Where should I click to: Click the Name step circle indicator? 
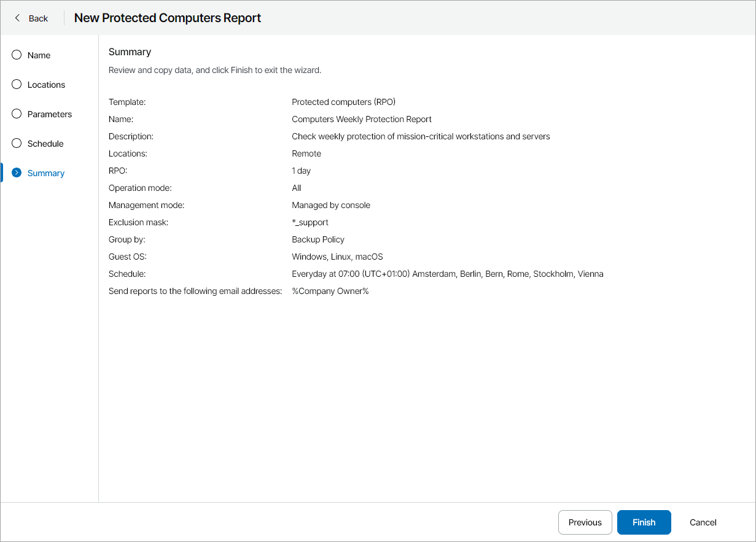pyautogui.click(x=17, y=55)
